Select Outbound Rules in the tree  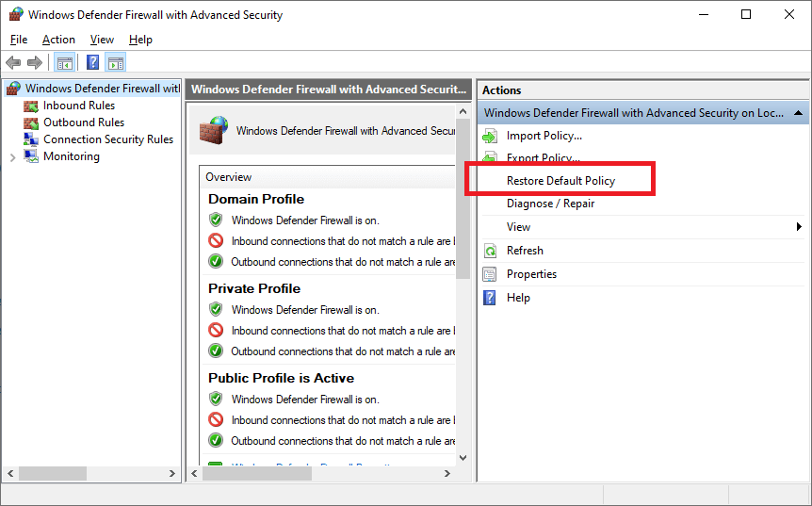point(84,122)
